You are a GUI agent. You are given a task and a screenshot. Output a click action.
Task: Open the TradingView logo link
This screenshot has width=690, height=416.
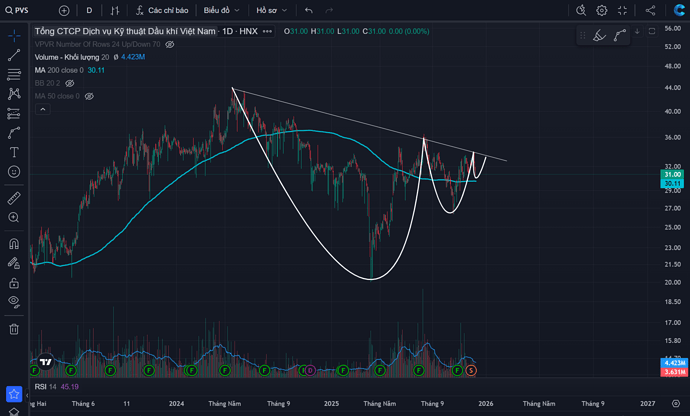pos(45,362)
